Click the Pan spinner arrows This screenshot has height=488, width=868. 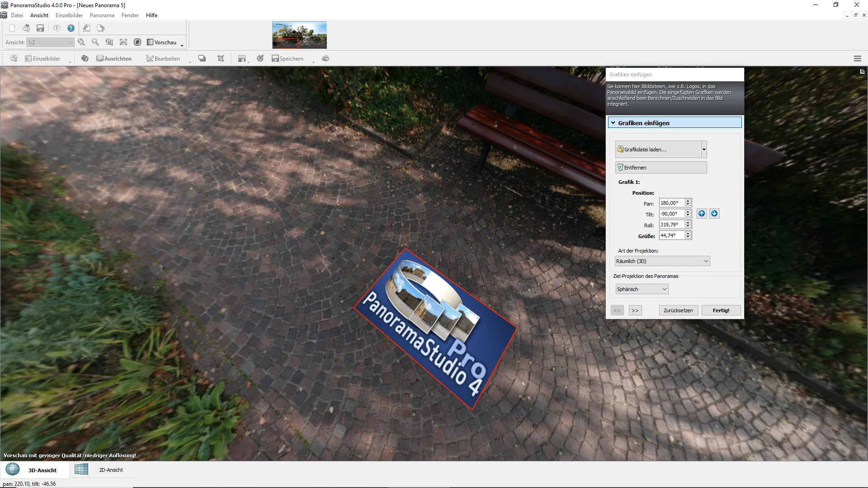click(688, 203)
